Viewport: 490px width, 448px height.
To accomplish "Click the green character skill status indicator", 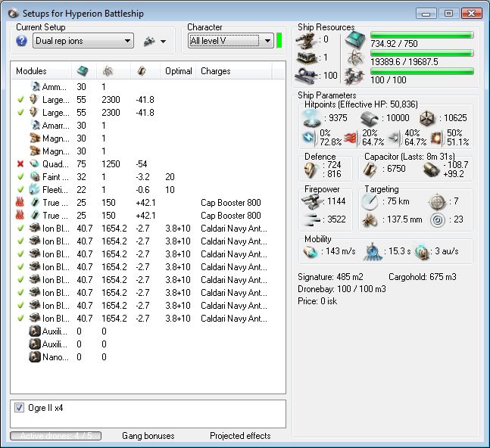I will pyautogui.click(x=279, y=41).
